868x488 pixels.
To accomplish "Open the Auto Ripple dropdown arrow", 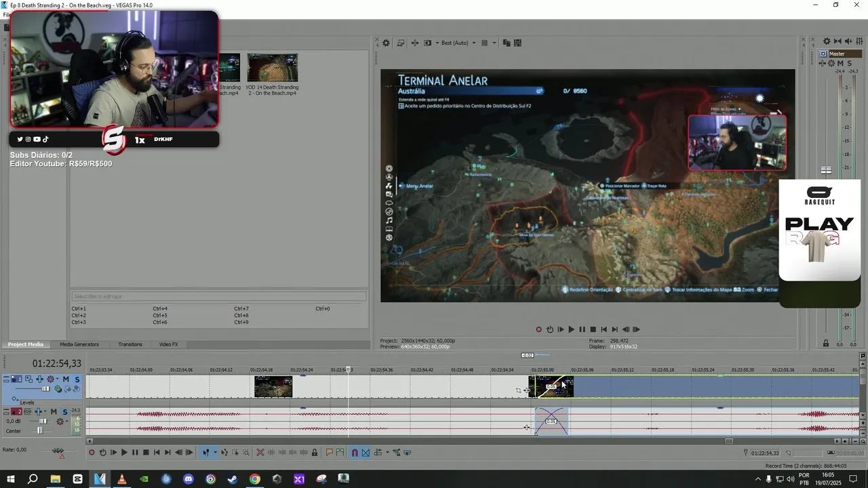I will [x=387, y=452].
